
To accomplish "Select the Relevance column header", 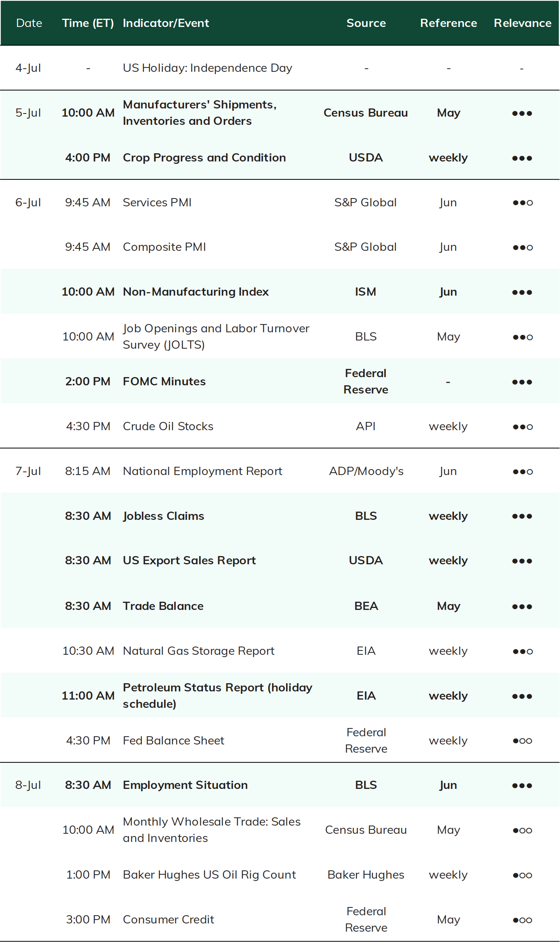I will tap(522, 23).
